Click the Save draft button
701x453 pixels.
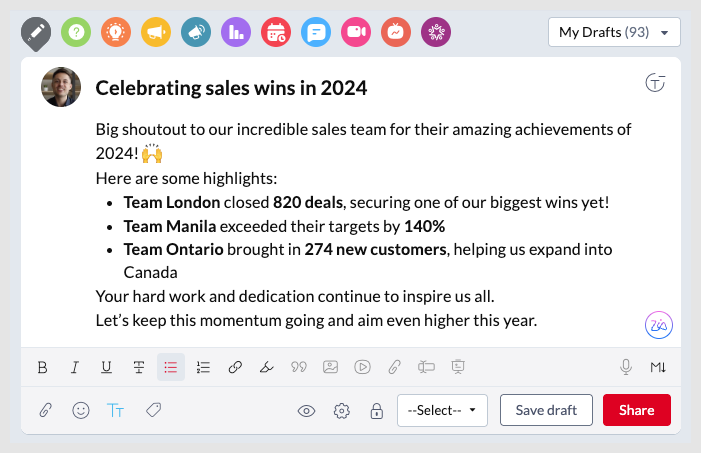tap(546, 410)
